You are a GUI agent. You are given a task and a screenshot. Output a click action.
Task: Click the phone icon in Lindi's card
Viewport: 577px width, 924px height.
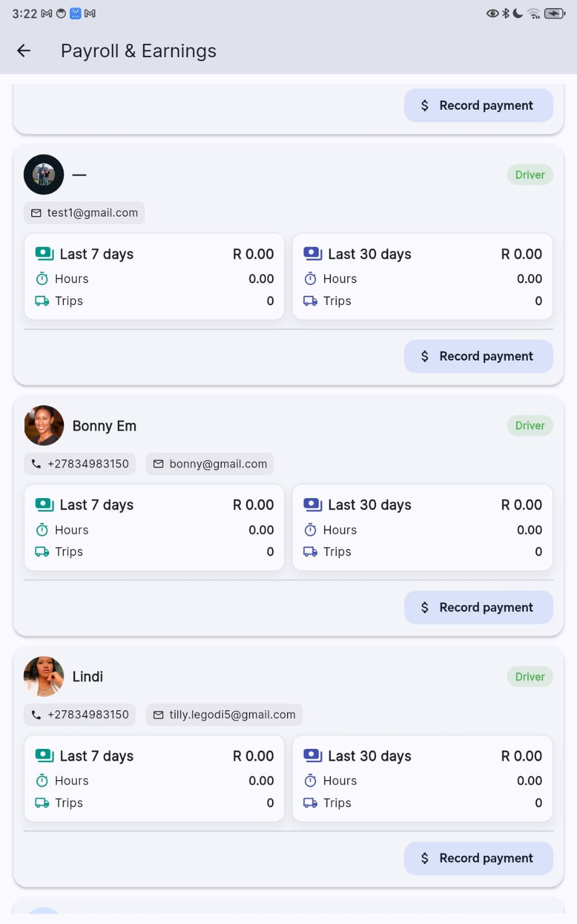coord(36,715)
